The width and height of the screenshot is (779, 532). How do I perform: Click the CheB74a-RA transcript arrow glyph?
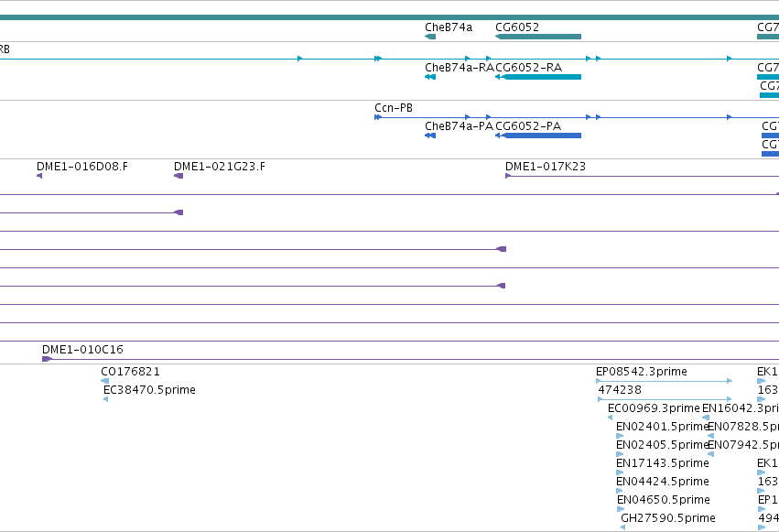tap(430, 77)
